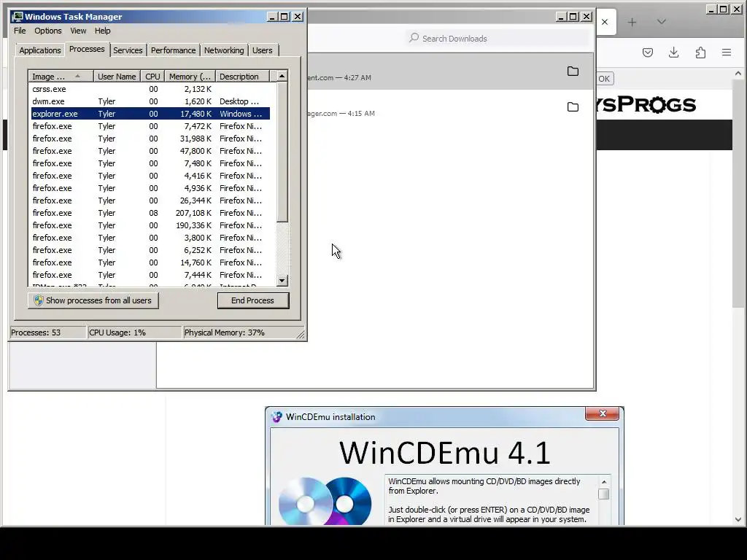Click Show processes from all users
747x560 pixels.
pyautogui.click(x=93, y=300)
